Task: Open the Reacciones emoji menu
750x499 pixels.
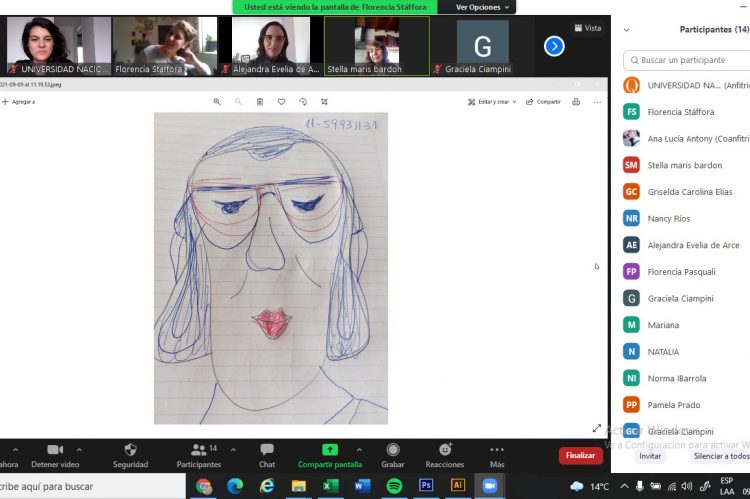Action: (x=444, y=450)
